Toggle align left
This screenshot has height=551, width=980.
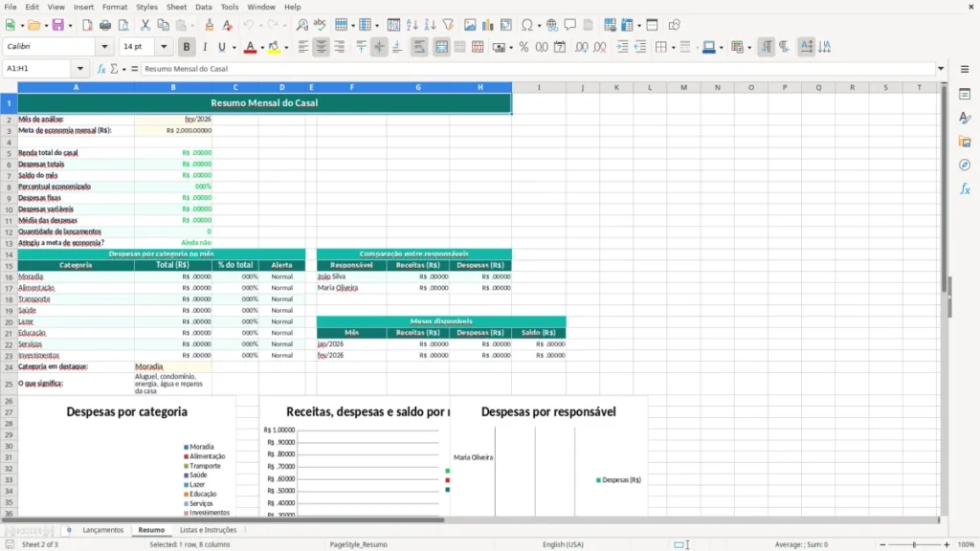[303, 47]
